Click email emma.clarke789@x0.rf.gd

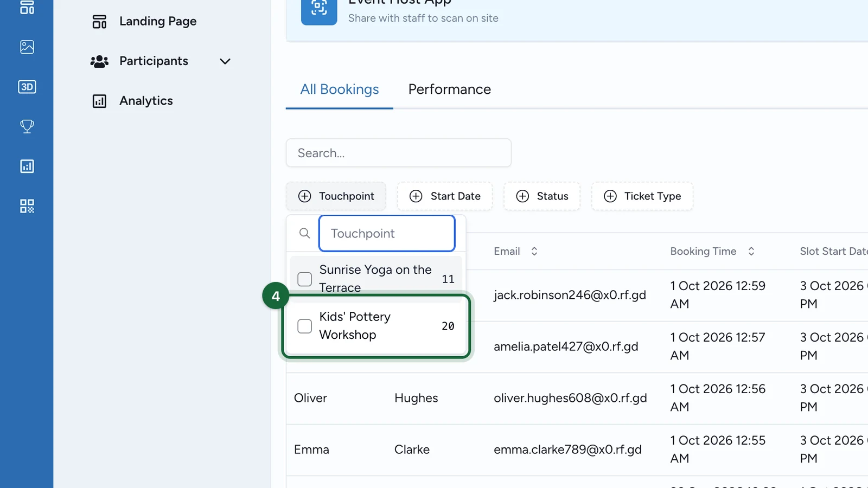click(567, 450)
